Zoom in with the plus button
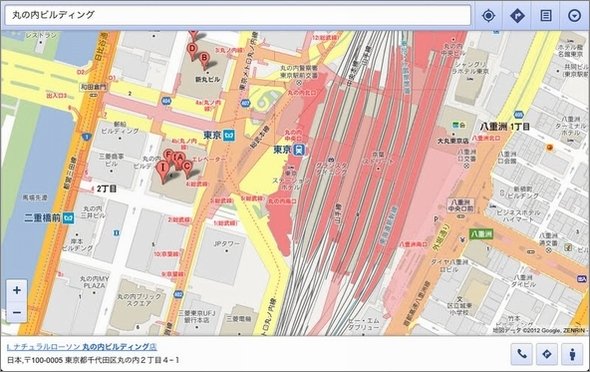The width and height of the screenshot is (590, 372). click(x=17, y=290)
